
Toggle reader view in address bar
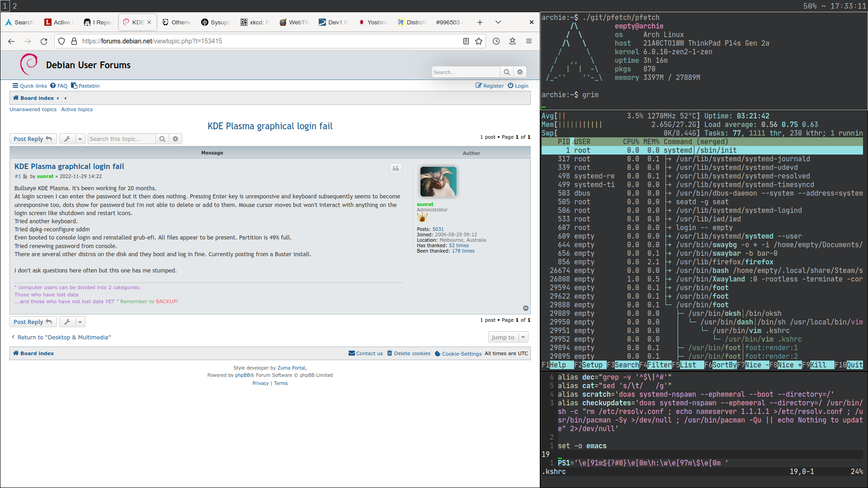click(466, 41)
